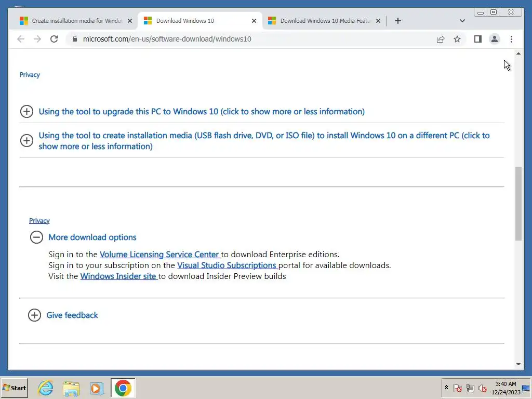
Task: Restore down the Chrome window
Action: 494,12
